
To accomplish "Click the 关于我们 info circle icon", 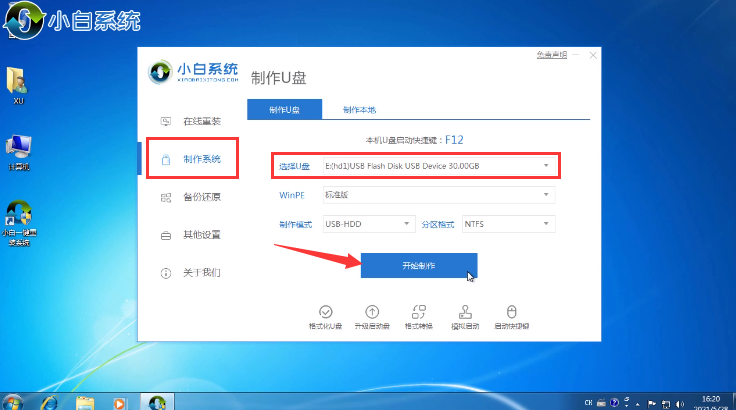I will 166,273.
